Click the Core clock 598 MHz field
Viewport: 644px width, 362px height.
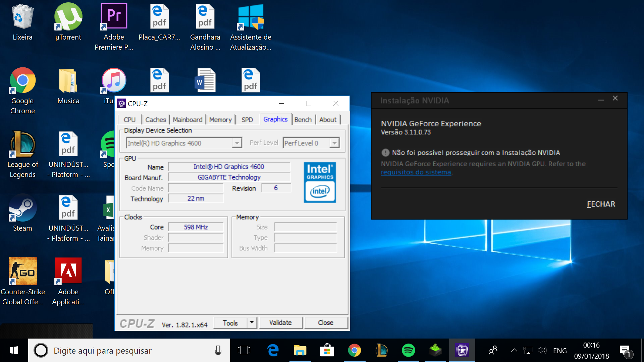pyautogui.click(x=196, y=227)
